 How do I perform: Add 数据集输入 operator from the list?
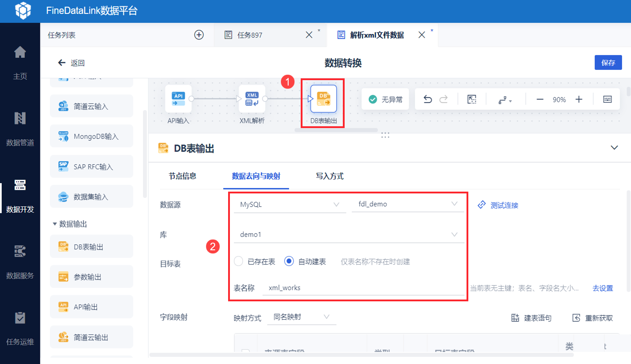coord(91,197)
